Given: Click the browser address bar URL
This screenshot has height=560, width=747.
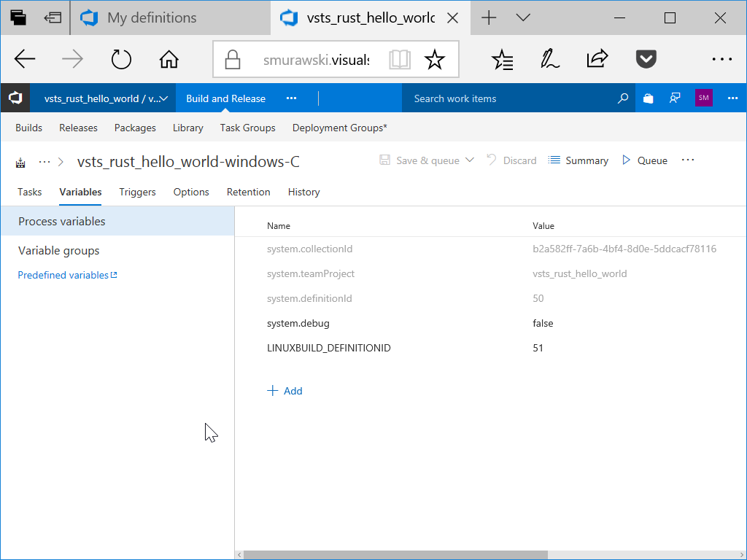Looking at the screenshot, I should pos(317,60).
